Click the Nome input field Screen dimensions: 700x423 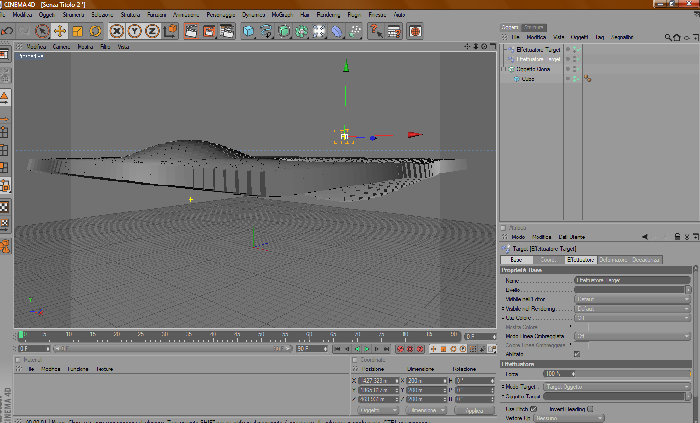tap(632, 280)
